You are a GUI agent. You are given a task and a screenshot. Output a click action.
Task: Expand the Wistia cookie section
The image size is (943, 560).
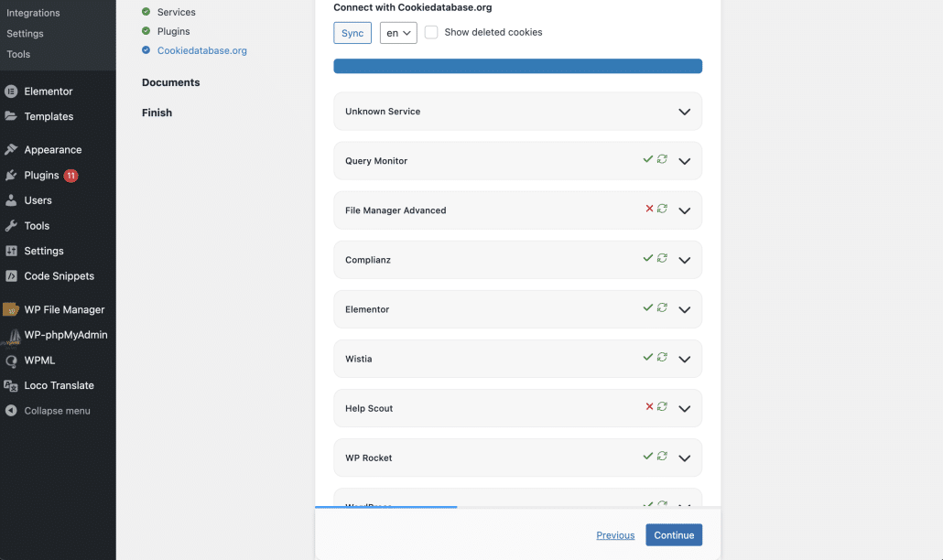pos(684,359)
